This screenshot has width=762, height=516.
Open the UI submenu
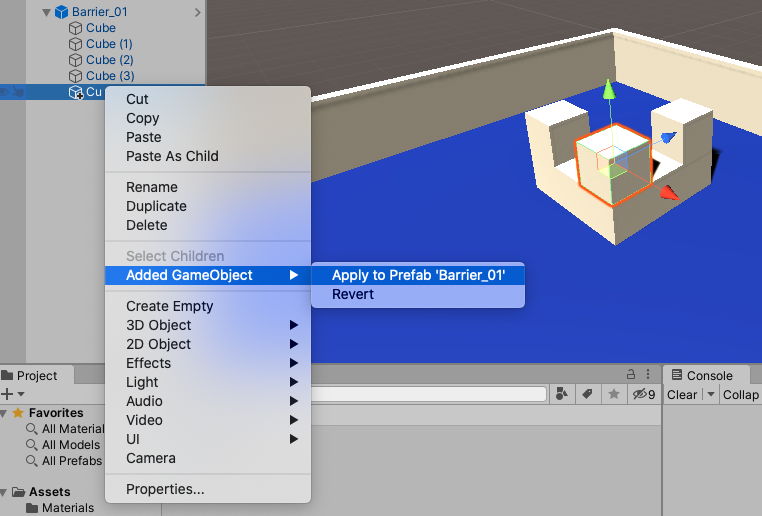(x=208, y=439)
